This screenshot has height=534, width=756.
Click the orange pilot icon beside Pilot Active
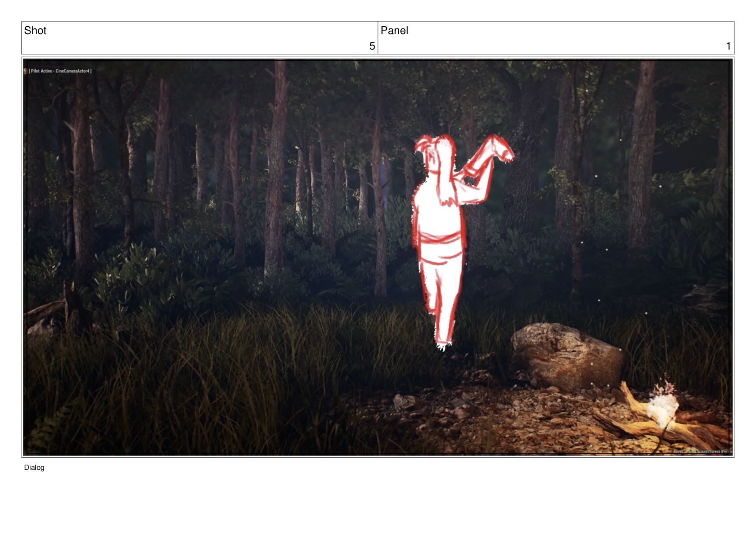click(x=25, y=71)
